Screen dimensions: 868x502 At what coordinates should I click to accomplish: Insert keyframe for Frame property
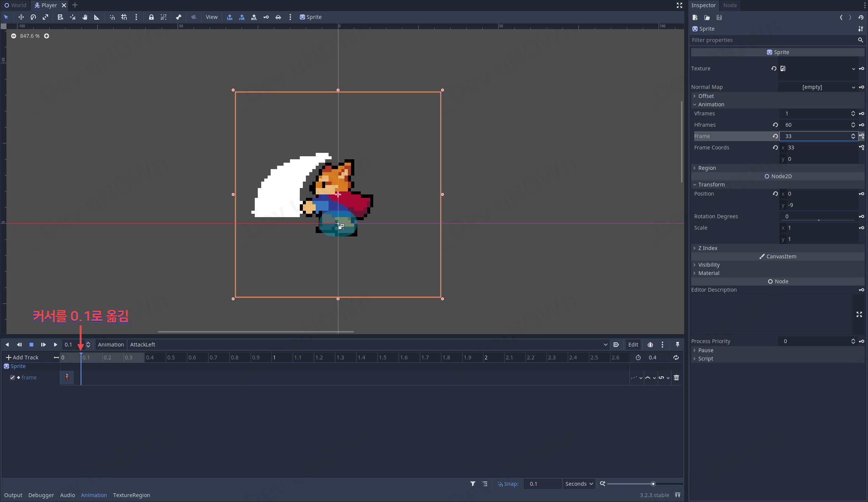pos(862,136)
